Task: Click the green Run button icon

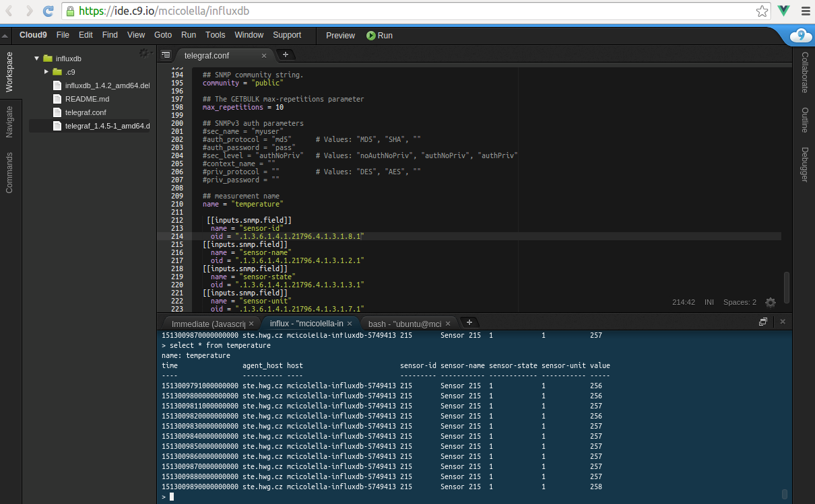Action: tap(371, 36)
